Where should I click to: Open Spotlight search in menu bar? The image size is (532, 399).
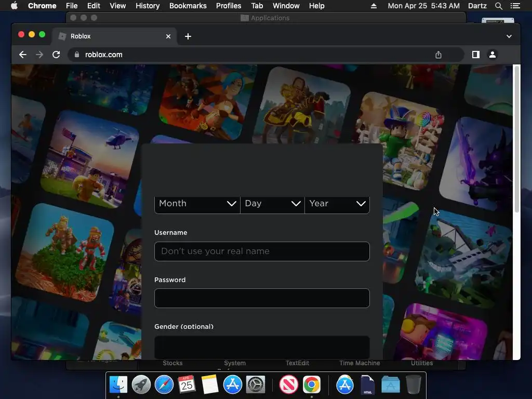(x=498, y=6)
